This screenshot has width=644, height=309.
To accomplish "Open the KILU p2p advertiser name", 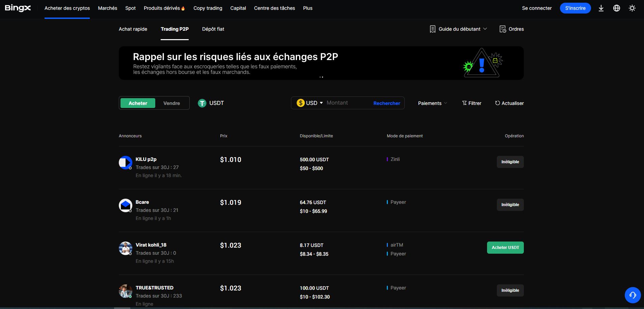I will coord(146,159).
